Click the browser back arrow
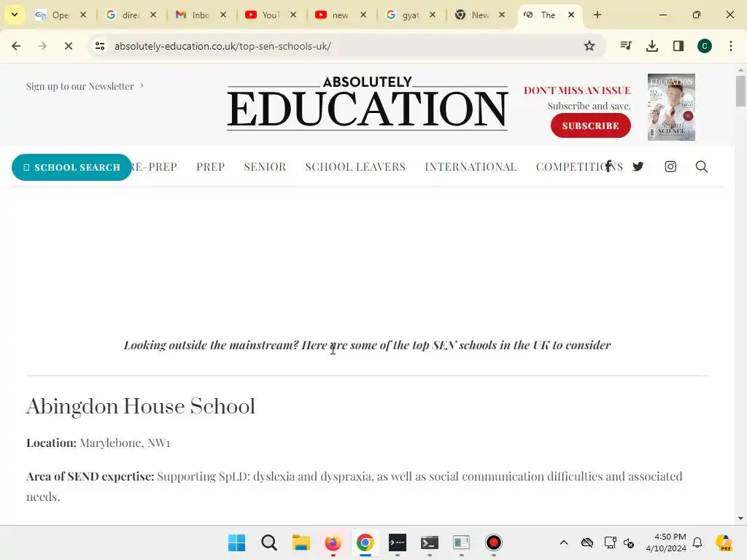The width and height of the screenshot is (747, 560). [16, 46]
